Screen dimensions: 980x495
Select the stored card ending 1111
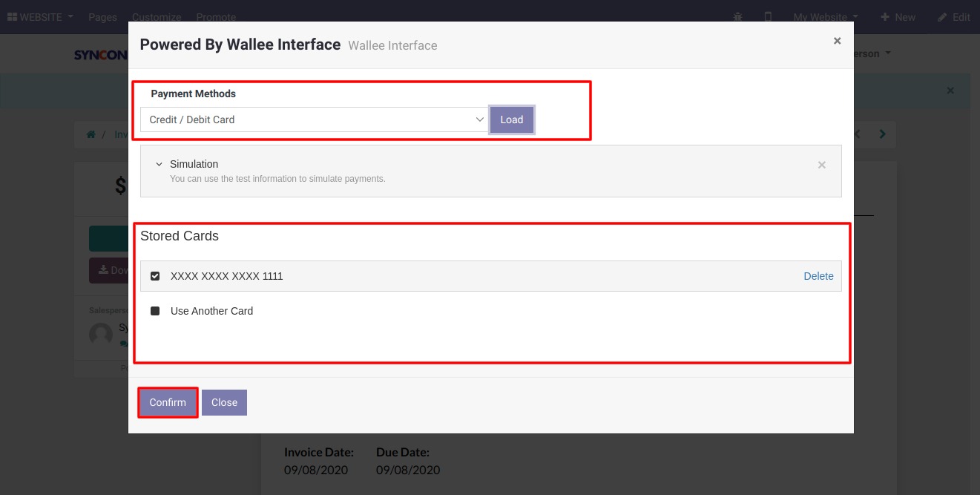click(155, 276)
